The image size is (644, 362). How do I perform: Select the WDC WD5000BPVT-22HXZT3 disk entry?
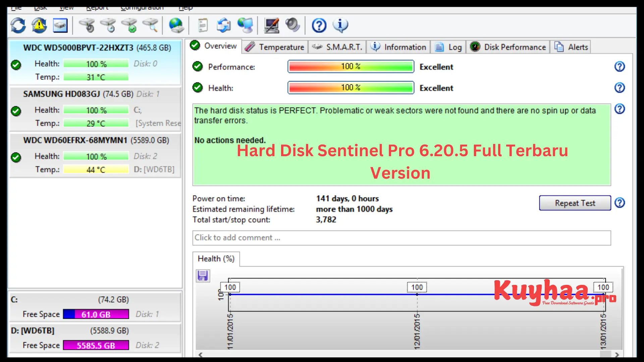pyautogui.click(x=95, y=62)
